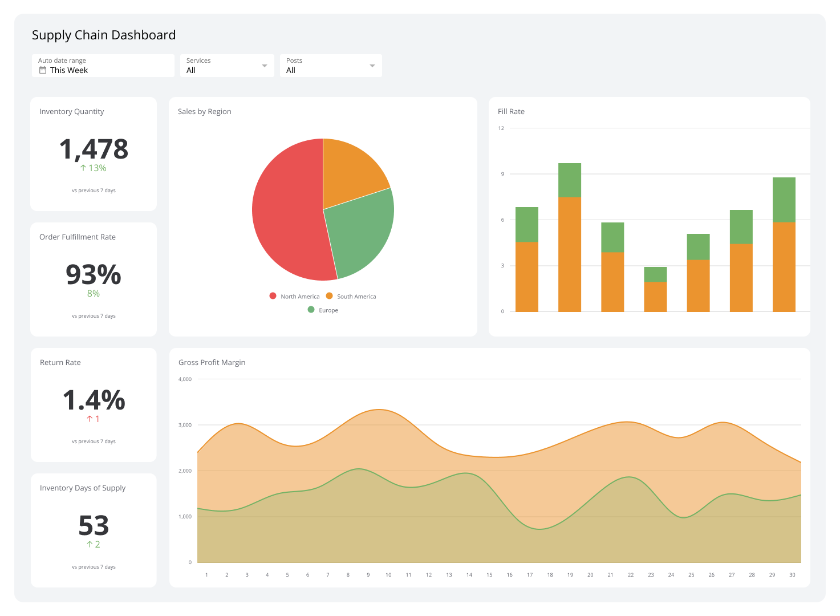The height and width of the screenshot is (616, 840).
Task: Open the Posts dropdown
Action: [372, 65]
